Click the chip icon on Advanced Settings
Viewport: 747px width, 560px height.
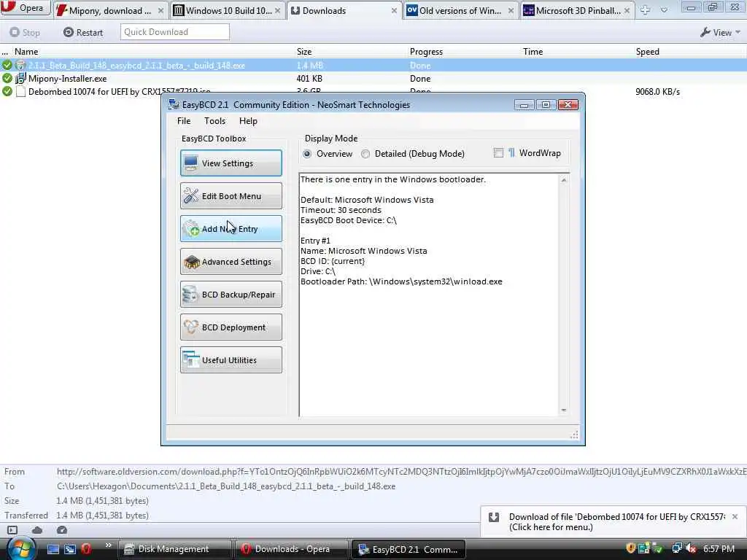(x=192, y=262)
